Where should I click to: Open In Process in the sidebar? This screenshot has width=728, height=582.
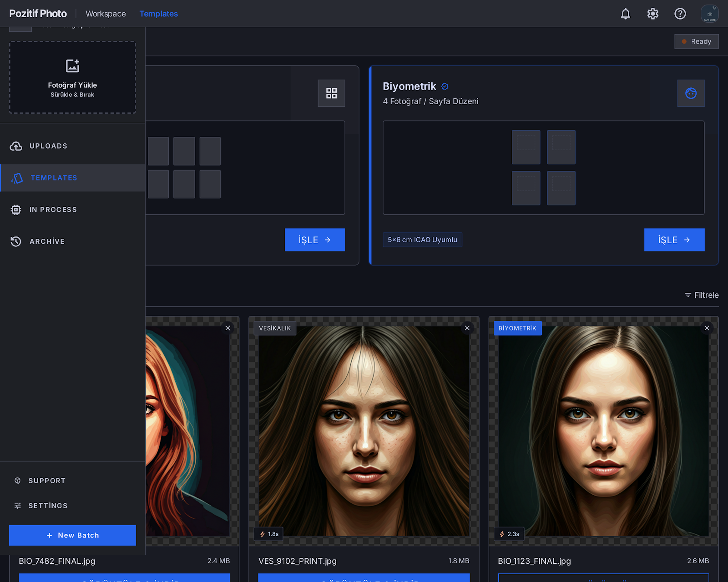point(73,210)
